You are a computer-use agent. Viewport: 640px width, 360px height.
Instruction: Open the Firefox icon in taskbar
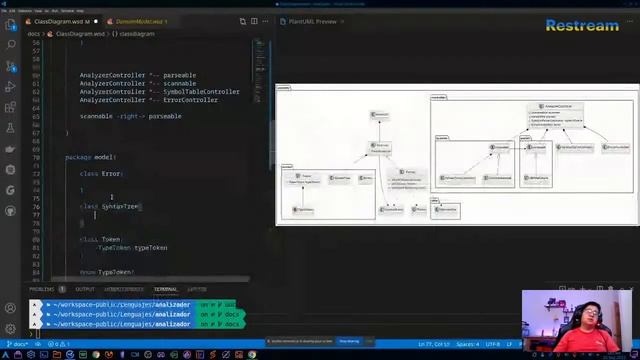109,355
